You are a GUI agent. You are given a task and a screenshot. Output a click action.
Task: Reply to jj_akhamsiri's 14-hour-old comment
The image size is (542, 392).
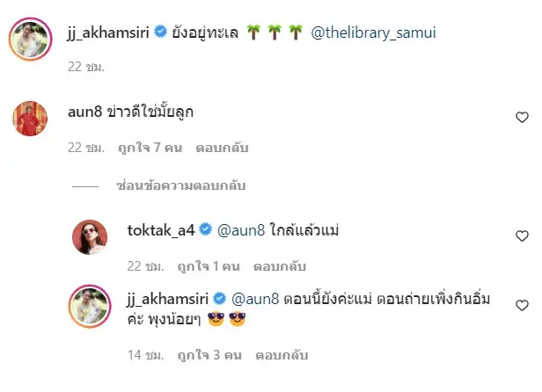(282, 355)
